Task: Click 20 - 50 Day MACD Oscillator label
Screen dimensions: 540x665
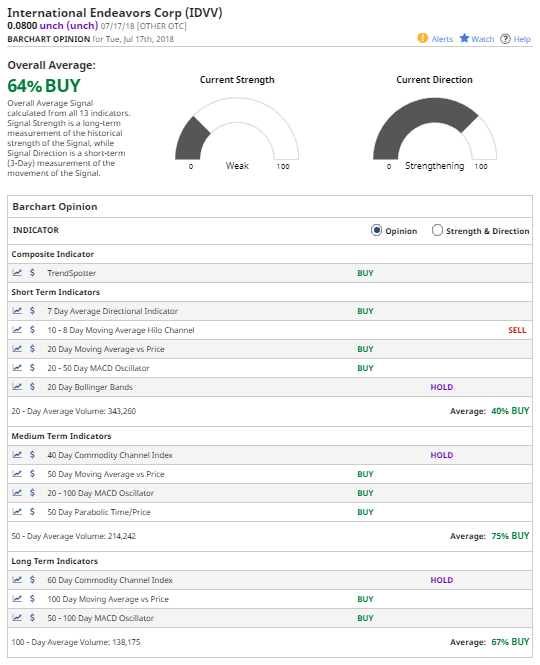Action: click(98, 368)
